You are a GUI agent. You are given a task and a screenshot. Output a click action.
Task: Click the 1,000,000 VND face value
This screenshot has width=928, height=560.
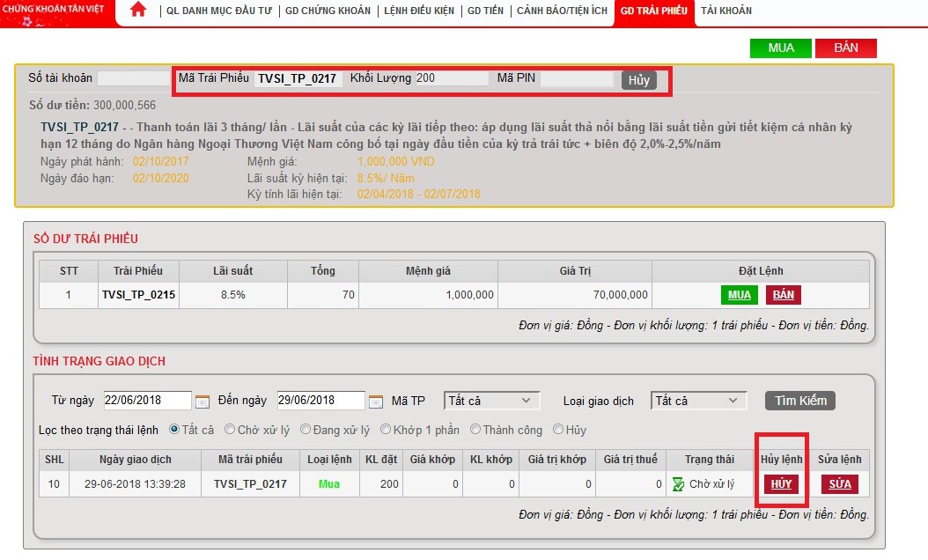[396, 162]
